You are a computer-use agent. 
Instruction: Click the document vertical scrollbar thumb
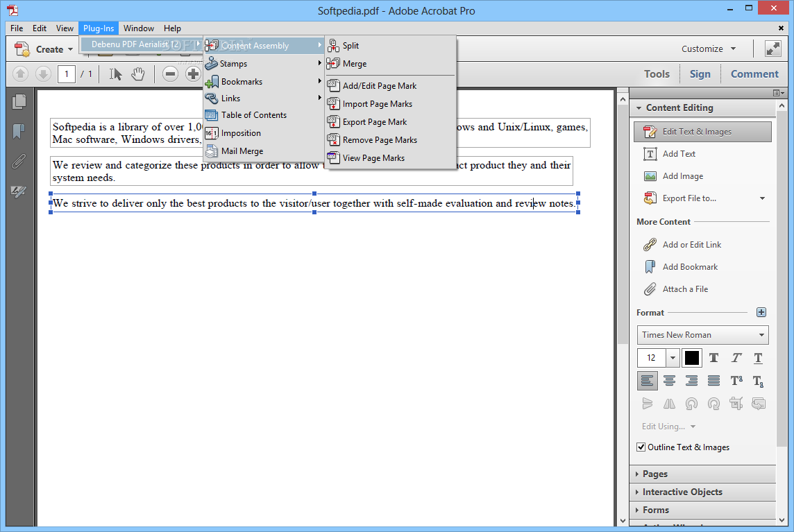[x=623, y=225]
